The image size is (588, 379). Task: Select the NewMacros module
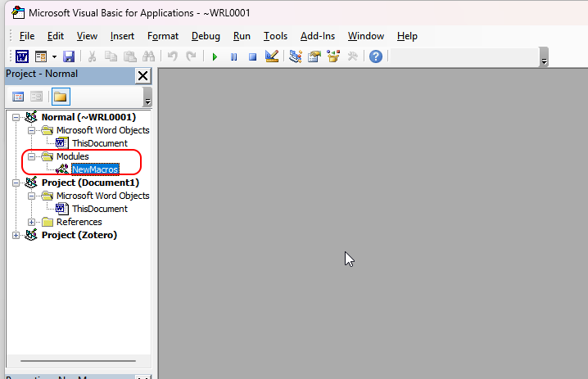point(95,169)
